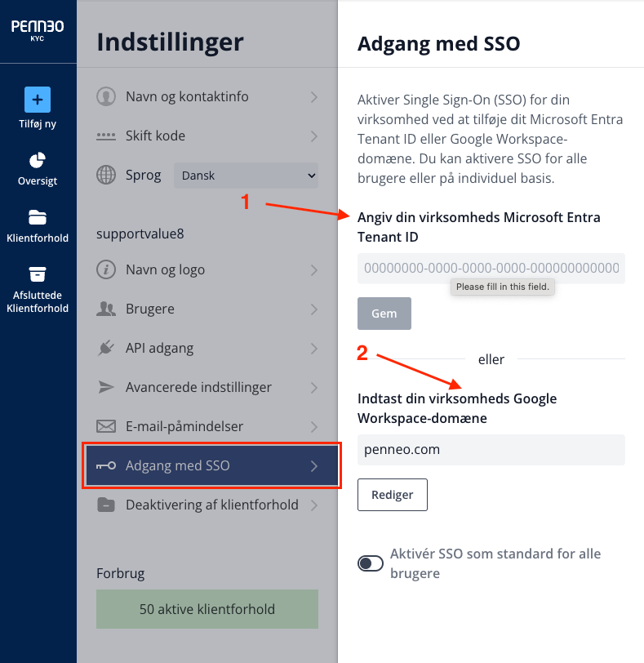
Task: Select Deaktivering af klientforhold menu item
Action: point(207,505)
